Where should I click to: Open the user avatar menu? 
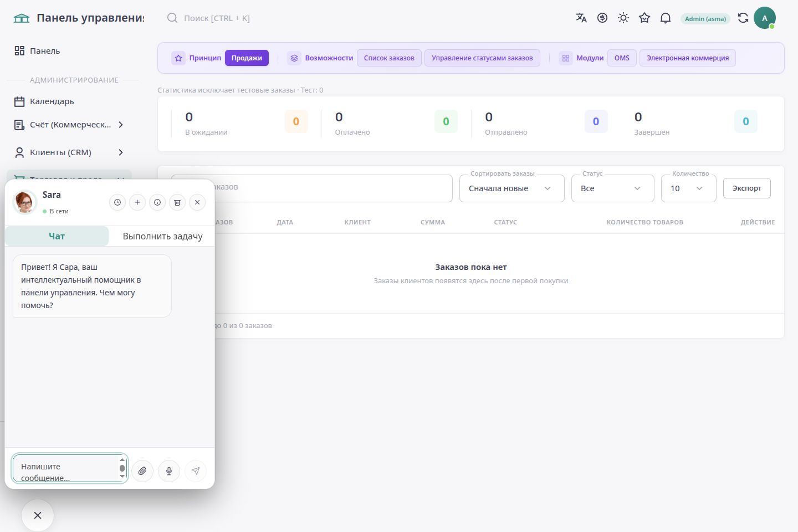point(765,18)
